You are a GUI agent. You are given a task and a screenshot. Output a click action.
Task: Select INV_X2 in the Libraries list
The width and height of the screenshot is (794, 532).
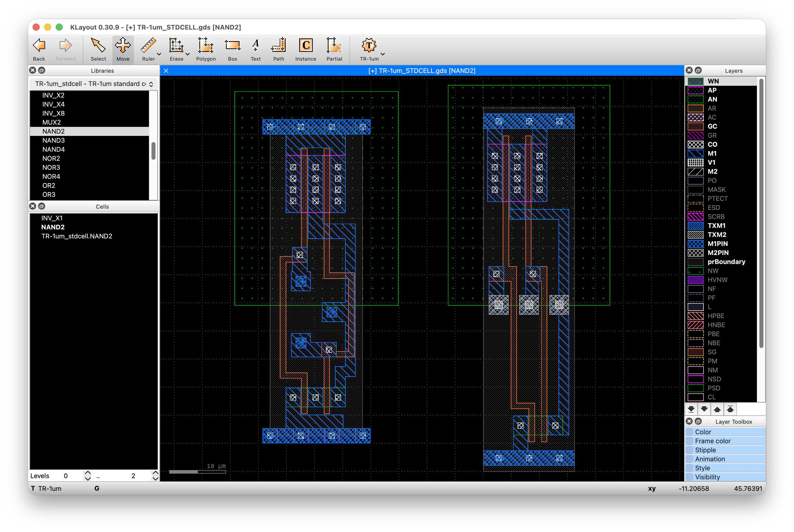click(90, 95)
